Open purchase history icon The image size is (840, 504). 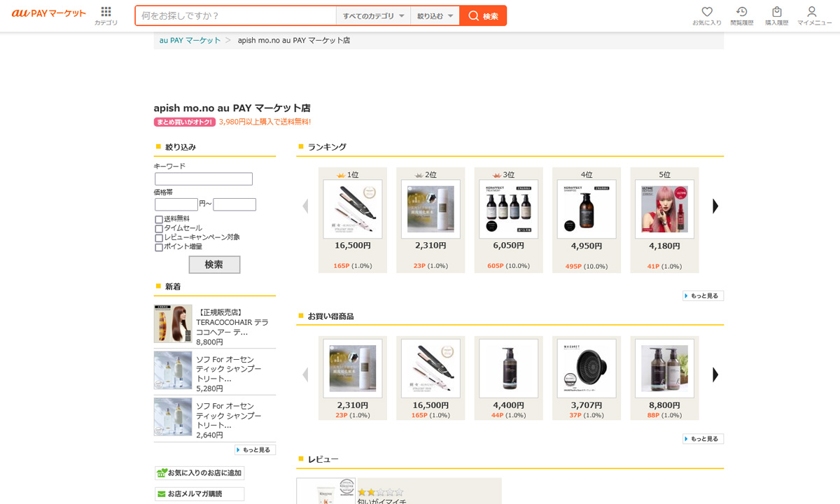click(x=776, y=12)
